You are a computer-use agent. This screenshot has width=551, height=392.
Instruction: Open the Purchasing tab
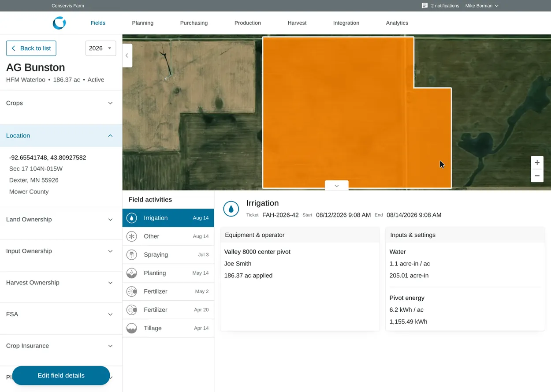coord(194,23)
